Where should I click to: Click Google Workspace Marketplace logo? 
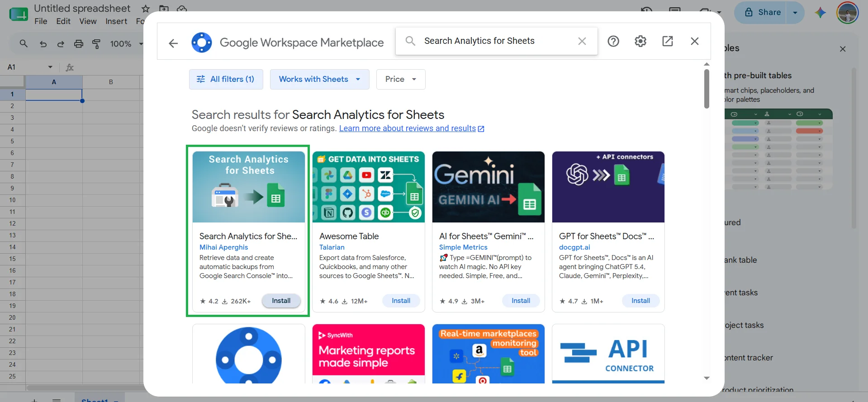coord(202,43)
